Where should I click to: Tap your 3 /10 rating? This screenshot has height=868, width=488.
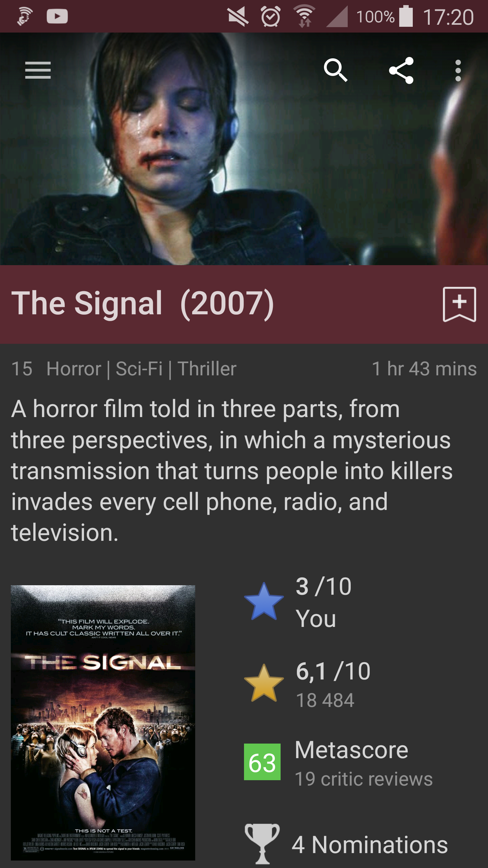point(323,602)
